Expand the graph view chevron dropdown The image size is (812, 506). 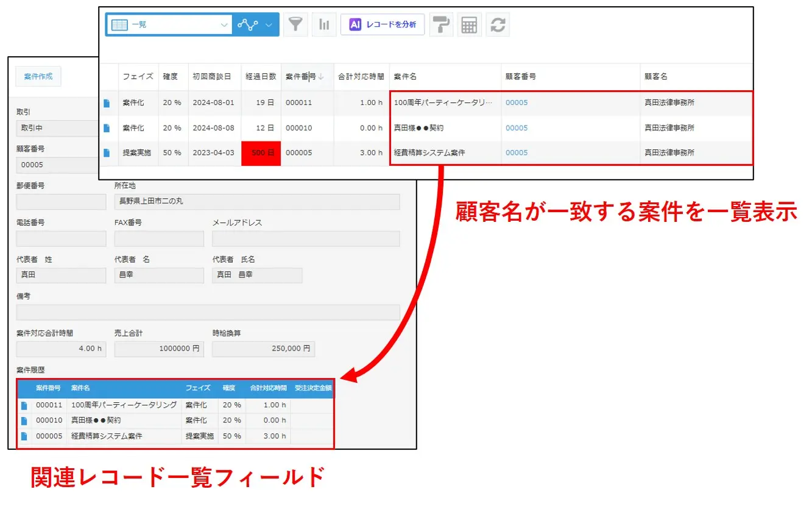click(269, 25)
